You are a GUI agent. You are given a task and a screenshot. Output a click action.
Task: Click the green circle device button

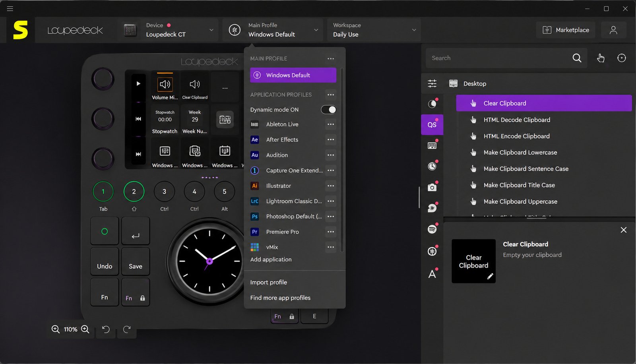click(105, 231)
